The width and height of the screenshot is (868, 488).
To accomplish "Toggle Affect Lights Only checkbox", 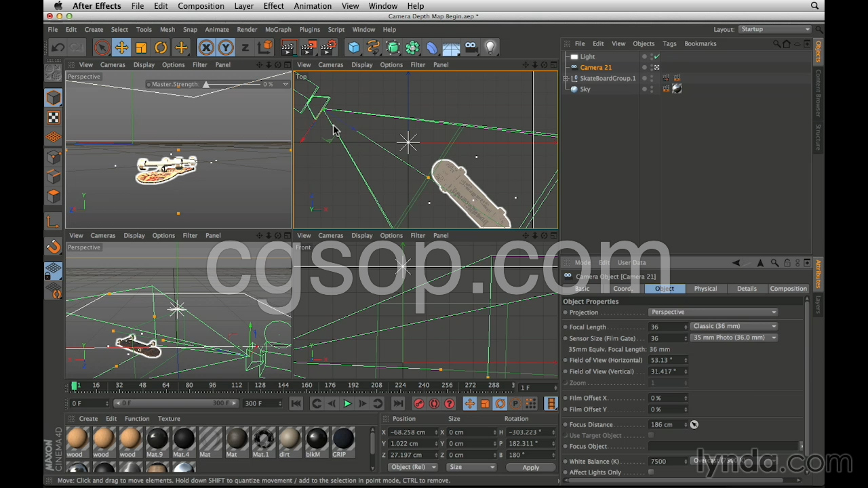I will coord(651,472).
